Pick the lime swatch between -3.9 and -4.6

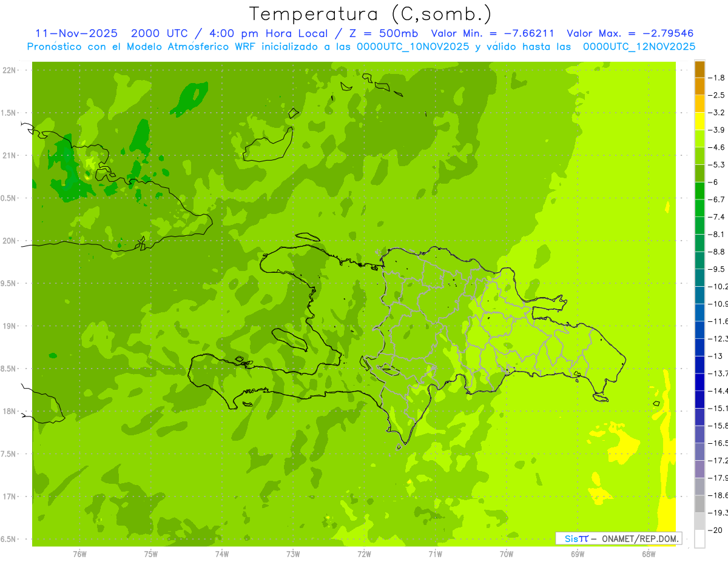699,139
